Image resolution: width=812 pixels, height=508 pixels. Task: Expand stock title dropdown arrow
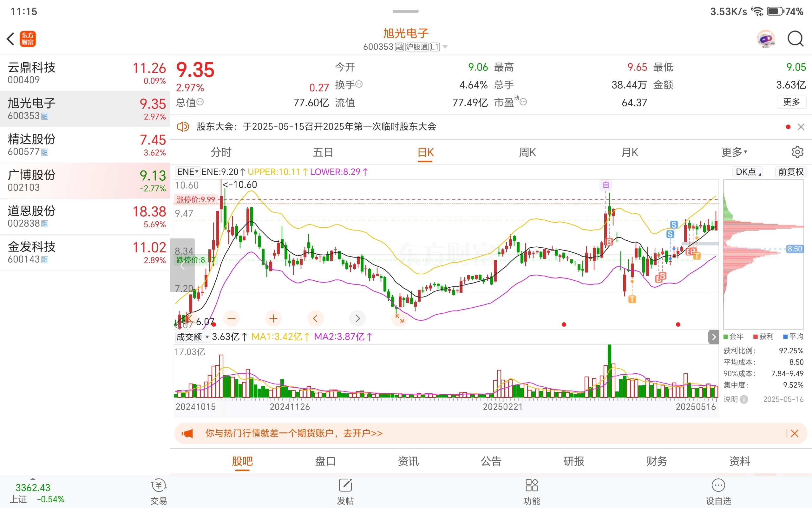pos(445,47)
